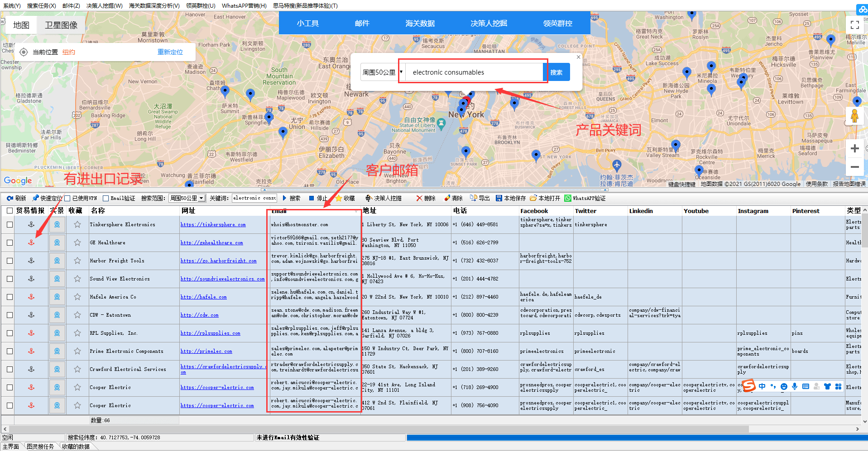Open street view icon for CDW - Eatontown
Image resolution: width=868 pixels, height=451 pixels.
57,315
